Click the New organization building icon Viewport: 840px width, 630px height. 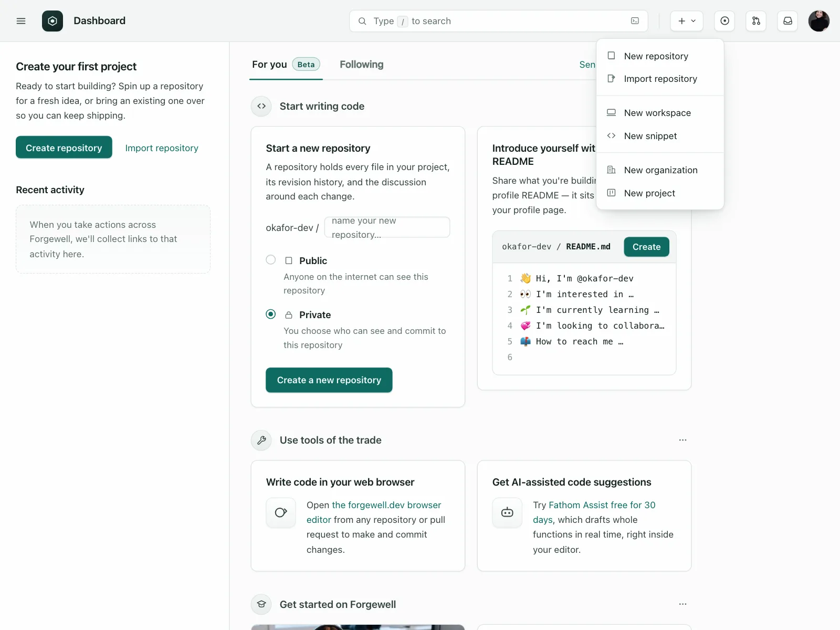pyautogui.click(x=611, y=170)
